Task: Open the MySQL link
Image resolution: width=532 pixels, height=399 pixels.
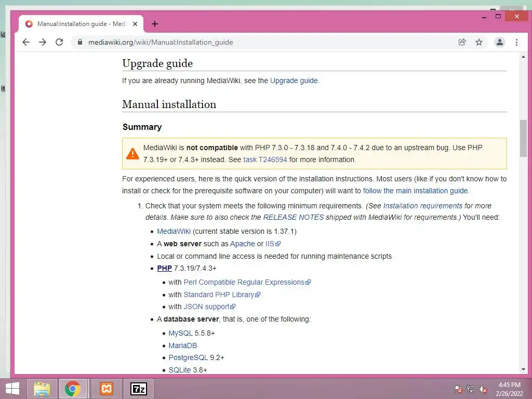Action: [x=180, y=333]
